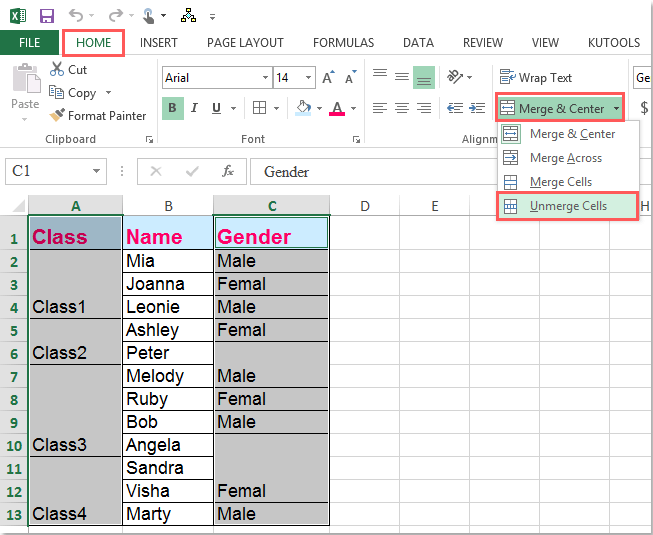653x535 pixels.
Task: Click the insert function fx icon
Action: [228, 172]
